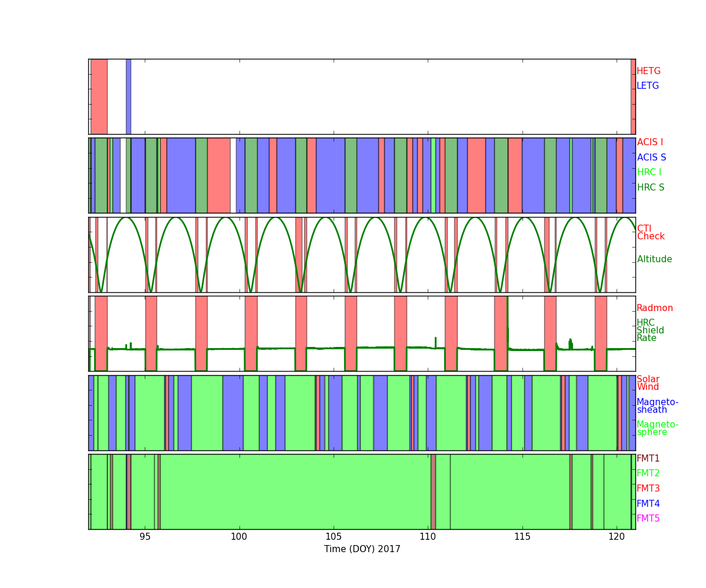Viewport: 706px width, 588px height.
Task: Click the HRC S legend label
Action: tap(650, 188)
